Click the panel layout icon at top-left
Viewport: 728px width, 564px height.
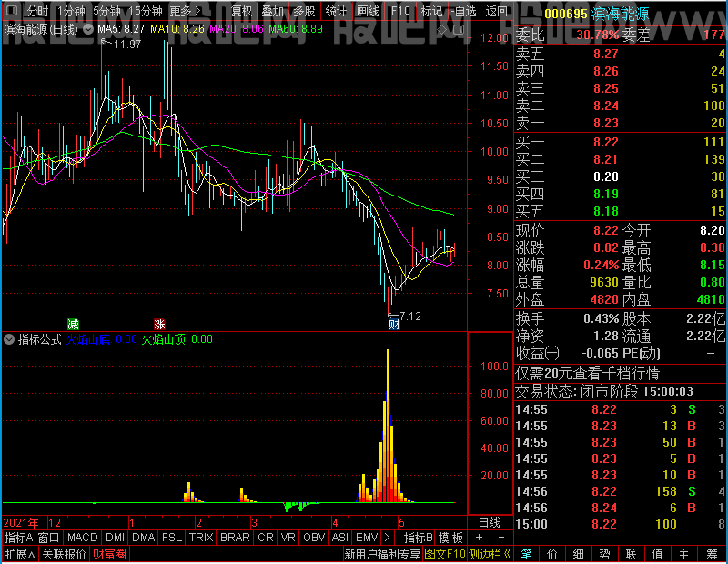click(x=12, y=10)
